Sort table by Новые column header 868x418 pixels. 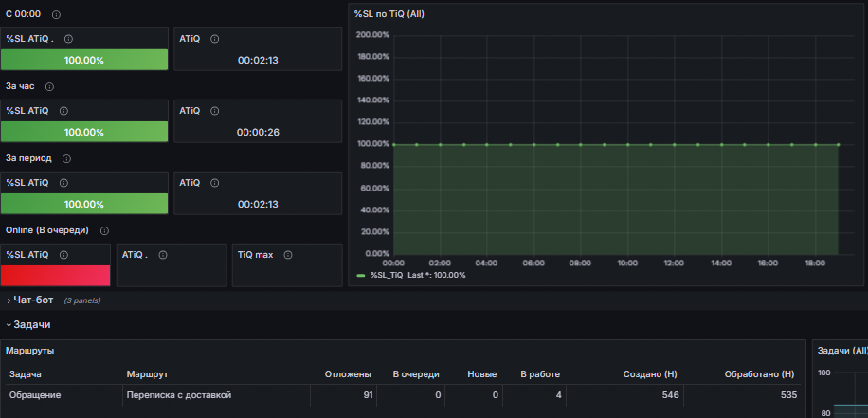click(x=481, y=374)
